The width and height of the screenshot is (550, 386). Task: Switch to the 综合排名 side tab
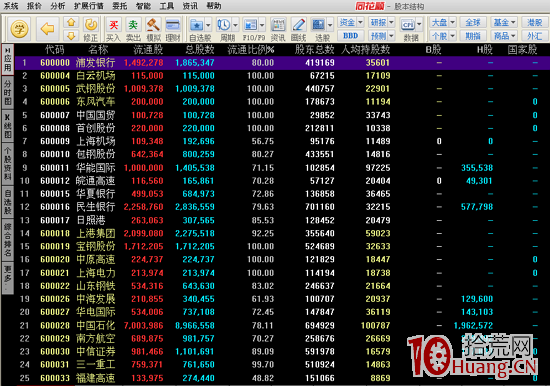point(8,239)
